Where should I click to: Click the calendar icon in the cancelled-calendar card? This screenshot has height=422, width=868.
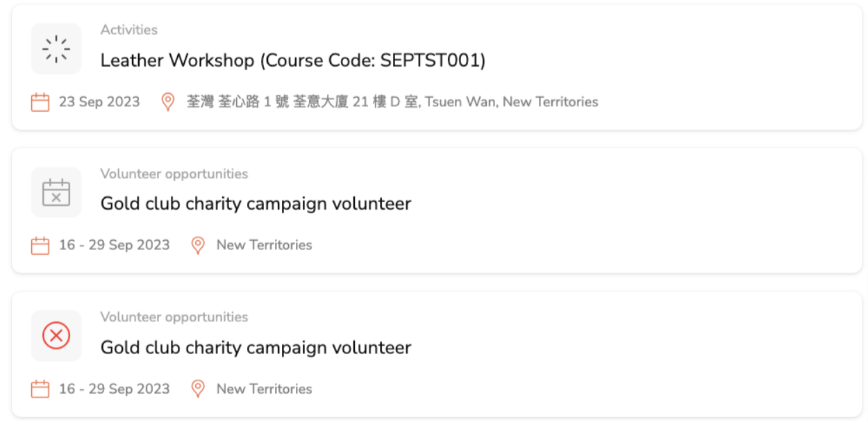pos(40,245)
